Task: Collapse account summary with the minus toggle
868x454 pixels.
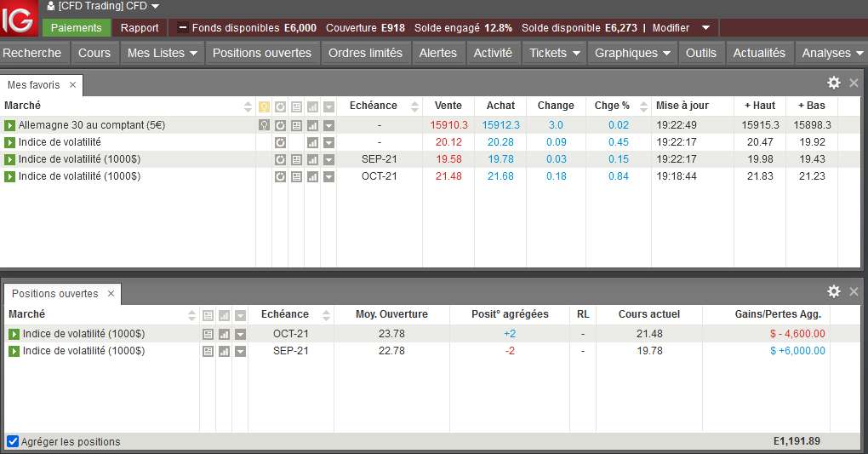Action: click(x=182, y=28)
